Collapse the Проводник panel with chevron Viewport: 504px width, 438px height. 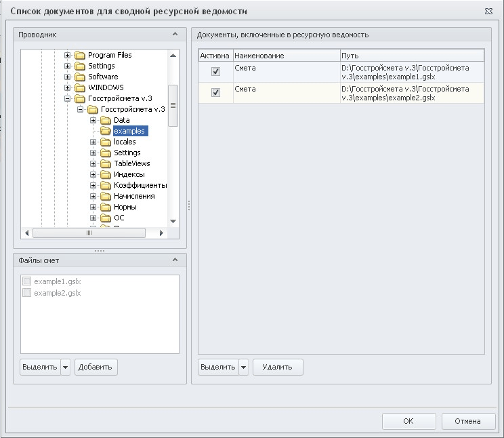(x=175, y=34)
